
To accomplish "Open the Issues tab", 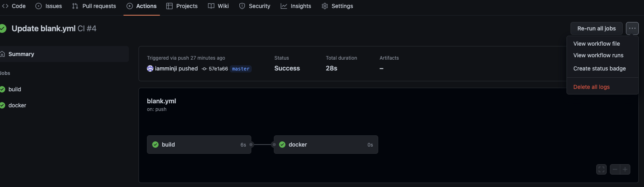I will pos(49,6).
